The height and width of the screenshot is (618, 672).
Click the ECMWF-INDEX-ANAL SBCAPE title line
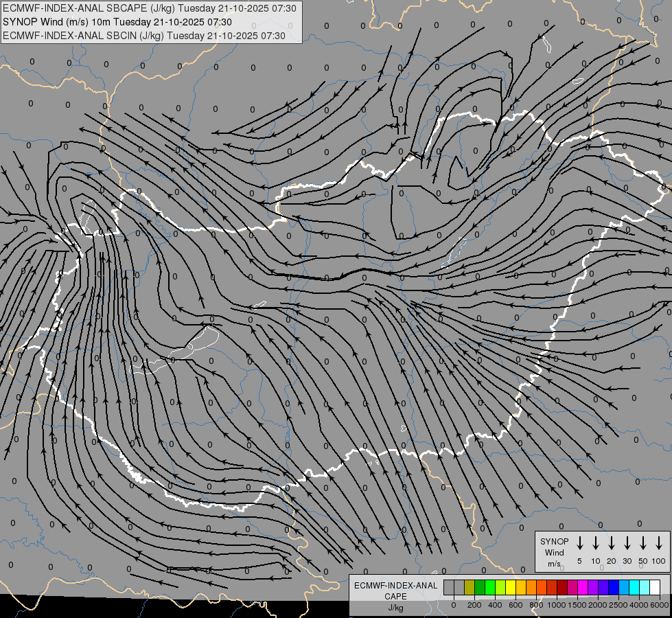coord(149,8)
